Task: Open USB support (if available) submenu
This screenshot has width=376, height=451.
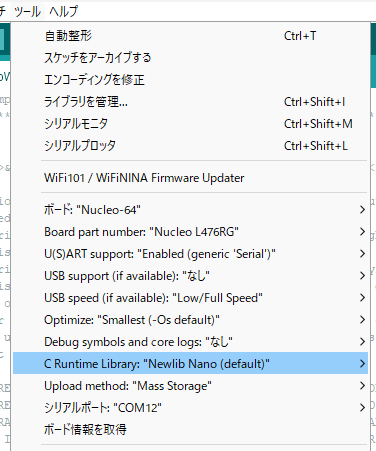Action: (x=190, y=276)
